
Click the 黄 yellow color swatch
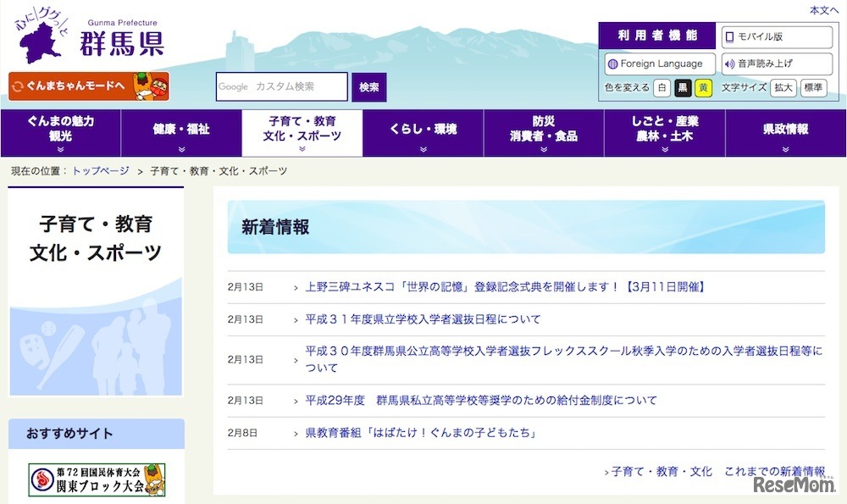[703, 87]
